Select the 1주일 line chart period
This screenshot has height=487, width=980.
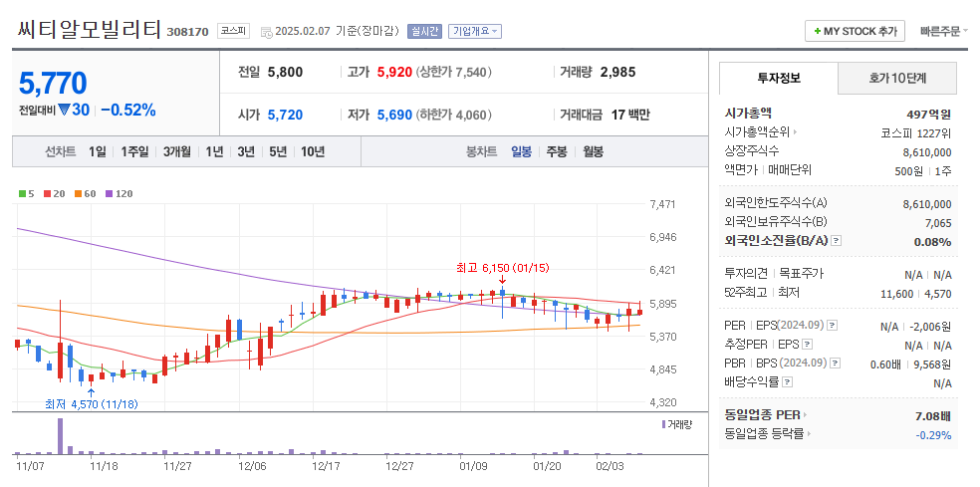tap(134, 151)
